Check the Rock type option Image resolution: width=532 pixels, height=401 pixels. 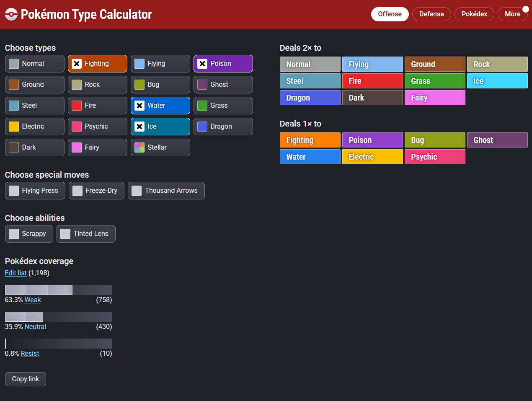coord(98,85)
